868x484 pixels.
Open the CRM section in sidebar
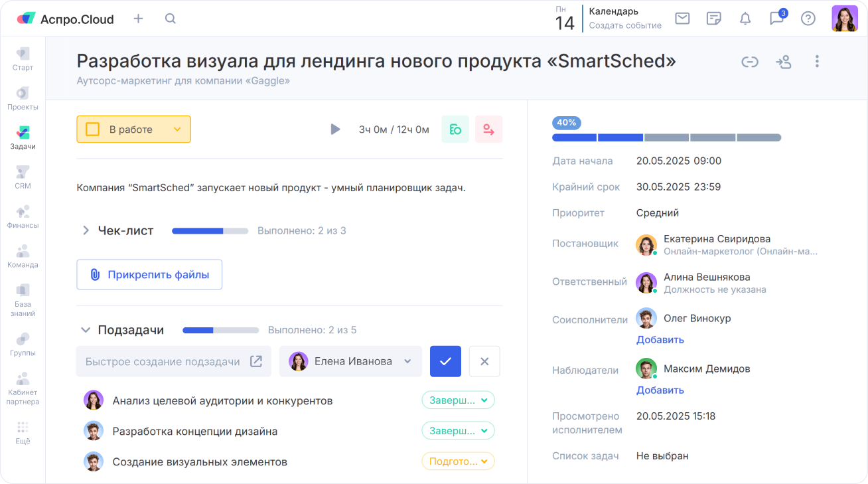point(23,177)
